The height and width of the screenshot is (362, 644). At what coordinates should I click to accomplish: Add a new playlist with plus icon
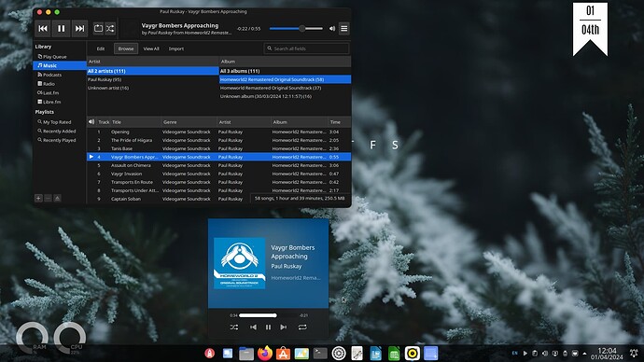coord(38,198)
